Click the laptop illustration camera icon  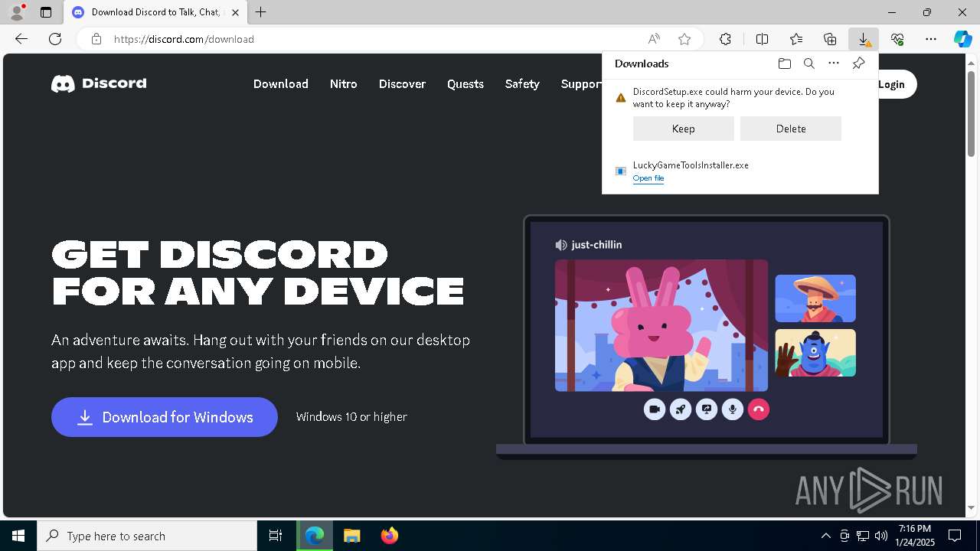tap(655, 409)
